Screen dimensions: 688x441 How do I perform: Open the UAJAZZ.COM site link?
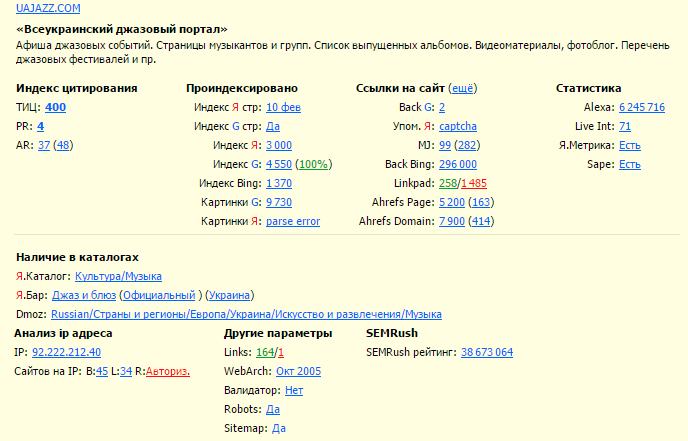(x=48, y=8)
